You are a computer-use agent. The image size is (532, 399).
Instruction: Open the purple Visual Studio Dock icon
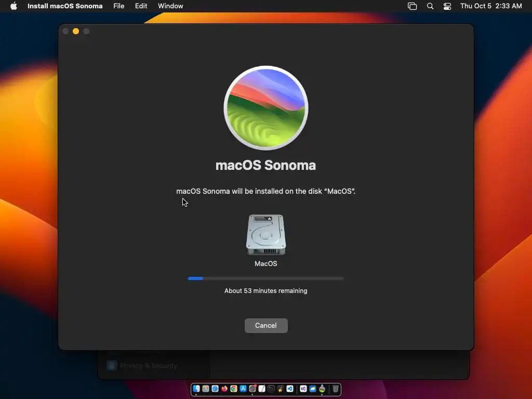click(303, 389)
